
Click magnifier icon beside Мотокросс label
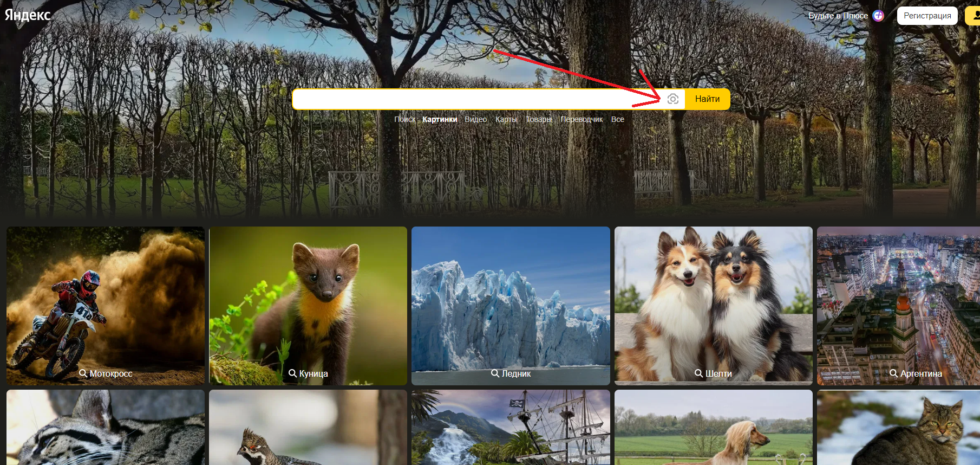point(83,373)
